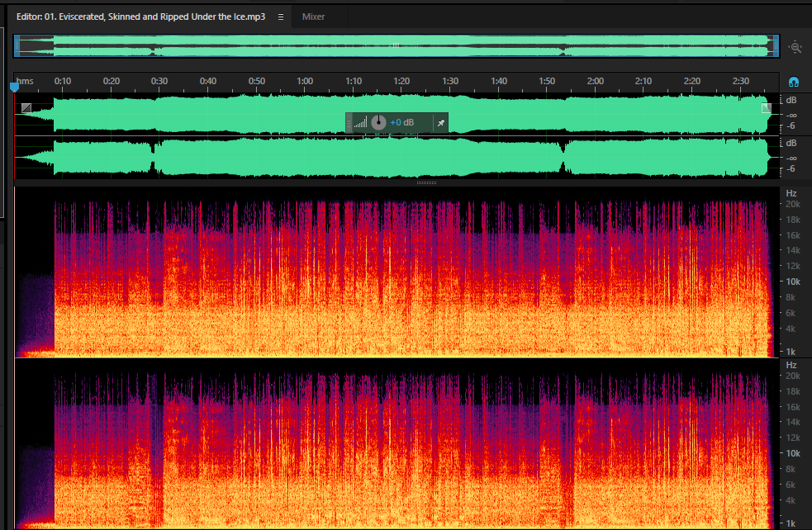Click the 2:20 mark on the time ruler
812x530 pixels.
(692, 81)
